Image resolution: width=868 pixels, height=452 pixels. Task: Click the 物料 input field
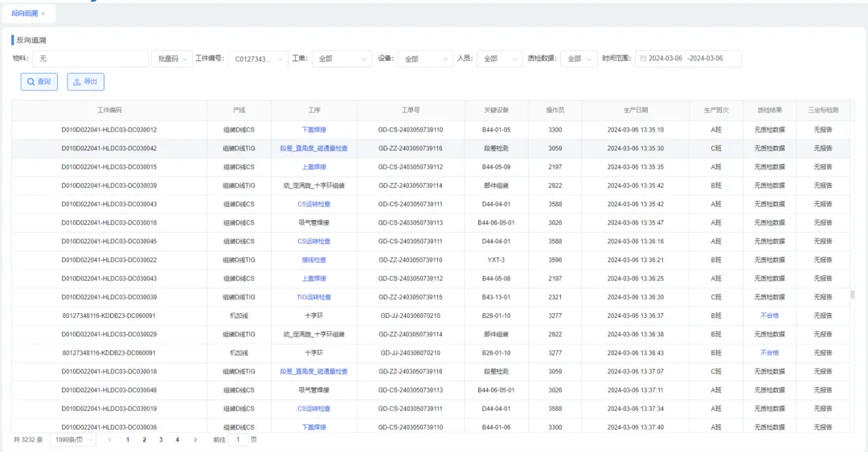pyautogui.click(x=90, y=59)
